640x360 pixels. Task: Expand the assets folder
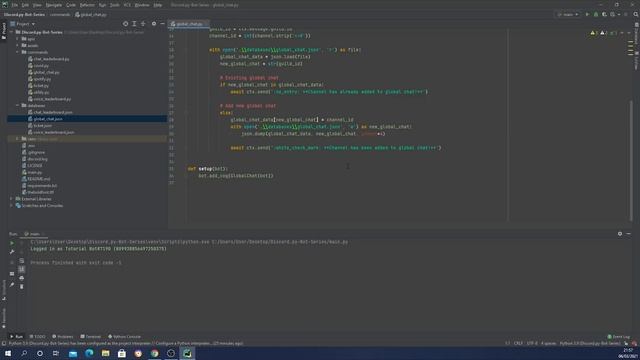tap(18, 45)
